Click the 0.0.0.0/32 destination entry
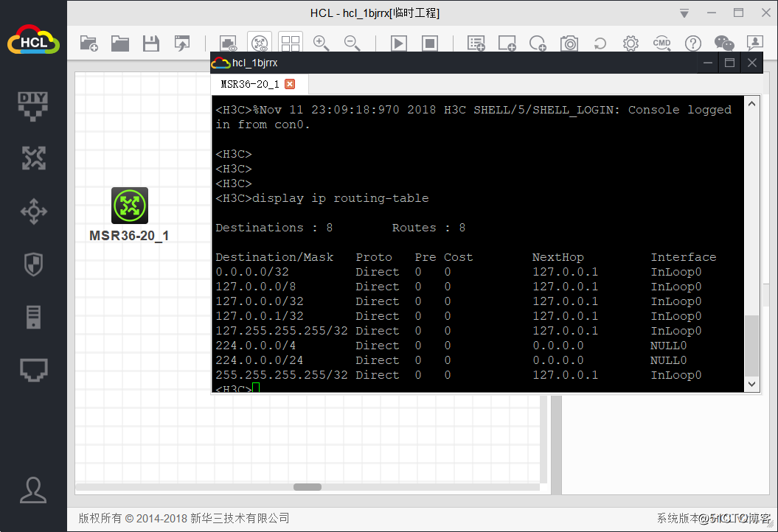 click(x=252, y=272)
